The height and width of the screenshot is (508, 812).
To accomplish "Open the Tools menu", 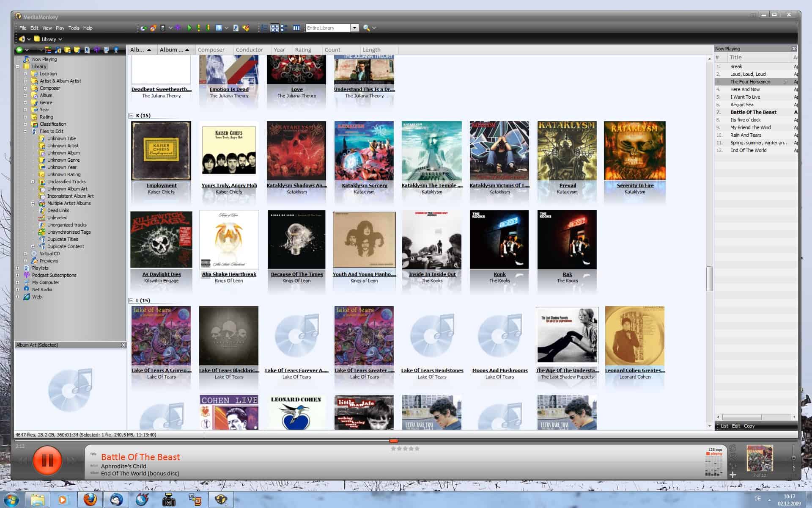I will tap(73, 28).
